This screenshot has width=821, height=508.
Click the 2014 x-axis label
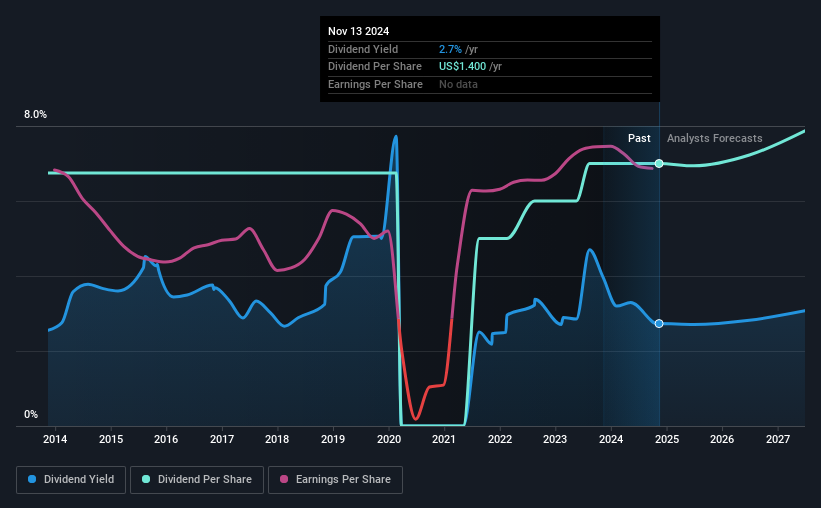[55, 439]
